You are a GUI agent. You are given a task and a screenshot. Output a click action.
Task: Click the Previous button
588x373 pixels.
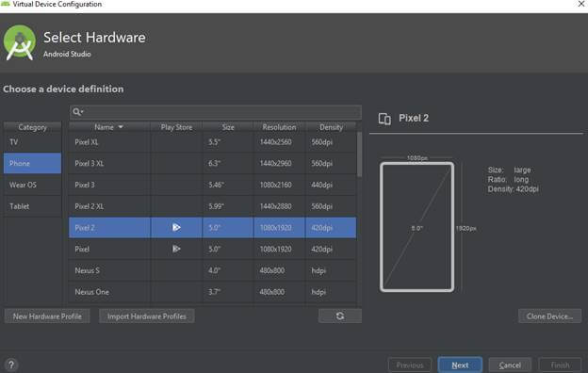coord(410,365)
